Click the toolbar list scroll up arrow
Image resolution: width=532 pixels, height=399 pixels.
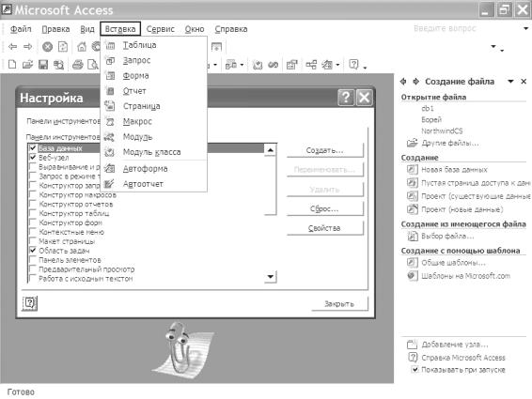pos(270,150)
